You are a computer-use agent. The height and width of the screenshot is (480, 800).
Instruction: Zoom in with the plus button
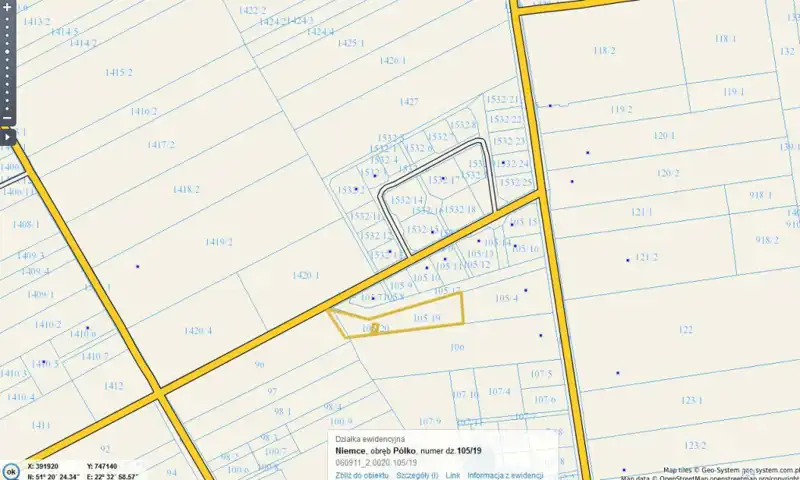[6, 5]
